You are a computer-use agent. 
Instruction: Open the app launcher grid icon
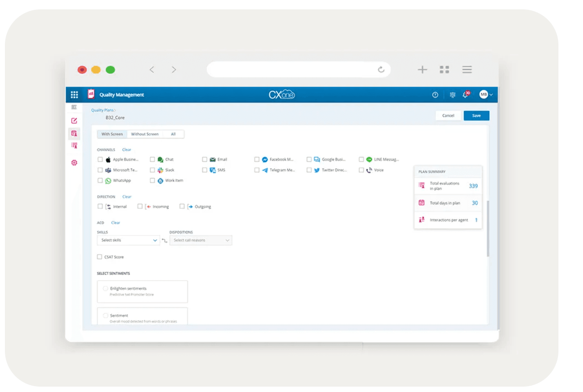tap(74, 95)
